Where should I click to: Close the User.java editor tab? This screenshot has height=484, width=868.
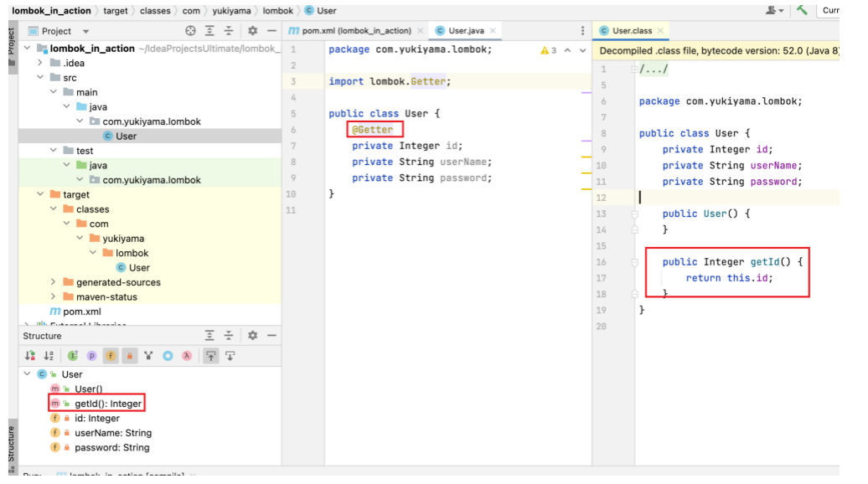(493, 31)
